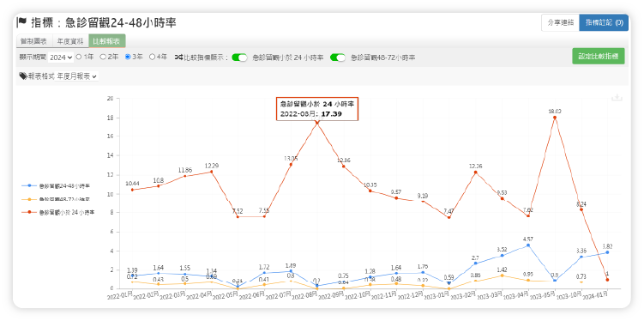The width and height of the screenshot is (644, 321).
Task: Select the 3年 radio button
Action: coord(128,58)
